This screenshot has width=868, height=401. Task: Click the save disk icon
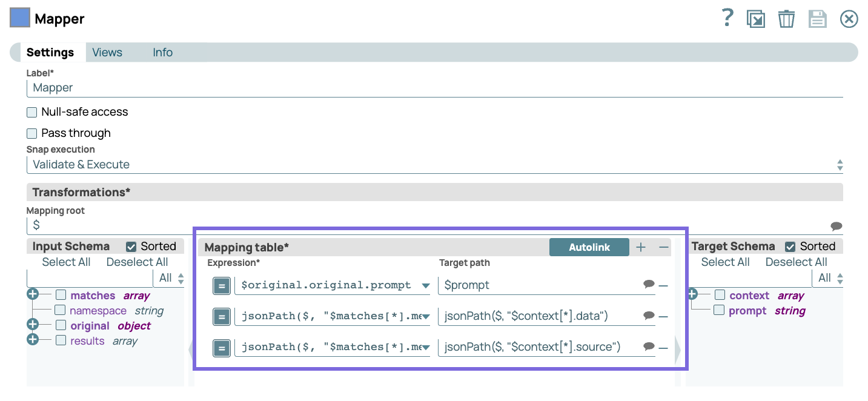[x=817, y=19]
